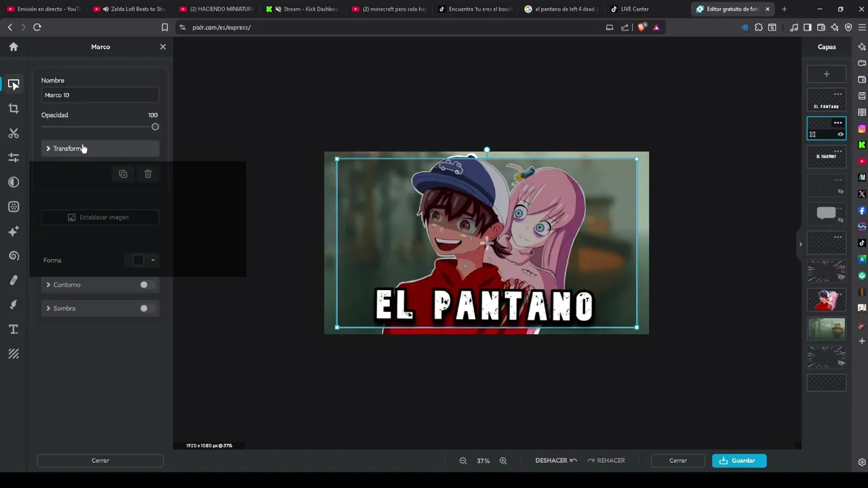
Task: Expand the Transform section
Action: (100, 148)
